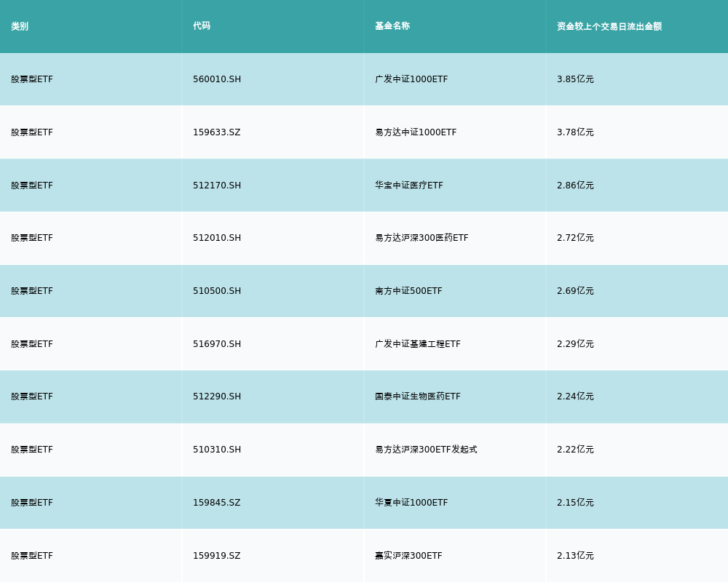Screen dimensions: 728x582
Task: Click fund name 国泰中证生物医药ETF
Action: [418, 396]
